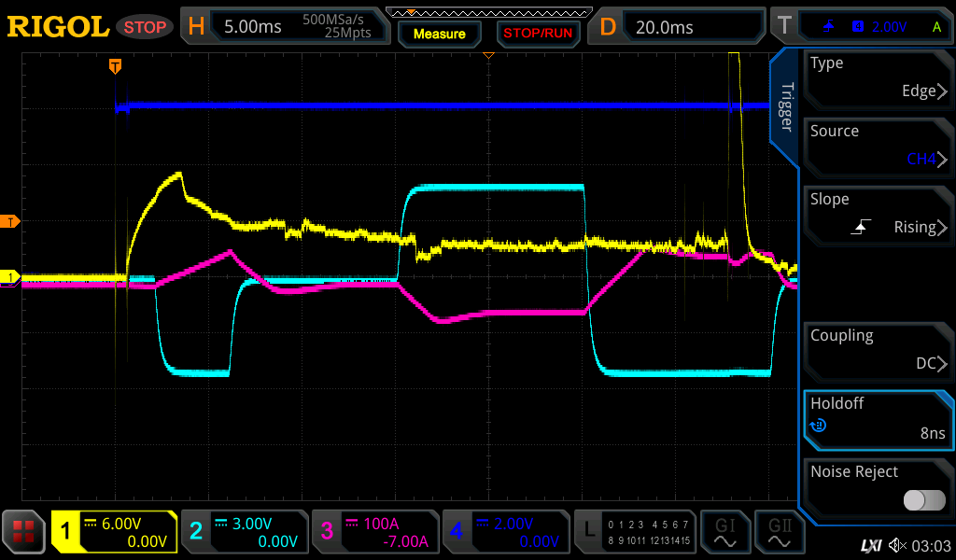Expand the trigger Type Edge option
Viewport: 956px width, 560px height.
click(877, 78)
